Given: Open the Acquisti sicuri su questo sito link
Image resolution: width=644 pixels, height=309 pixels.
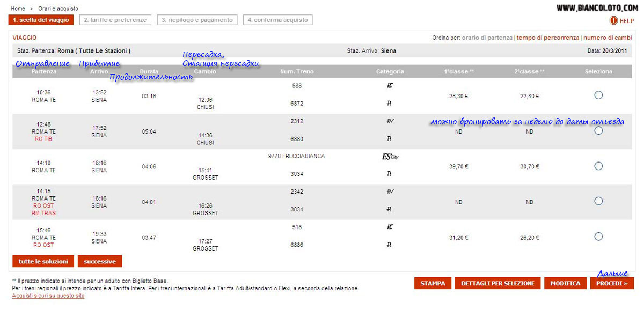Looking at the screenshot, I should coord(48,296).
